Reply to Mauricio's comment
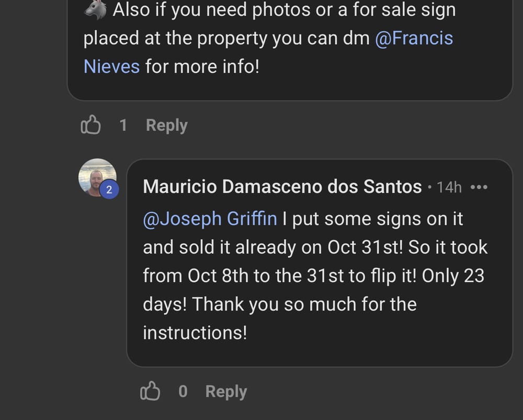Viewport: 523px width, 420px height. (226, 392)
